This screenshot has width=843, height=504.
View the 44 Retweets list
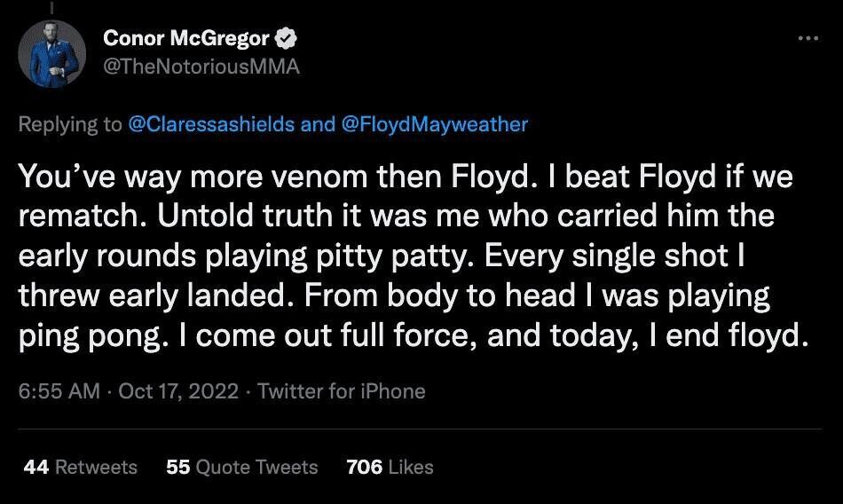point(81,467)
